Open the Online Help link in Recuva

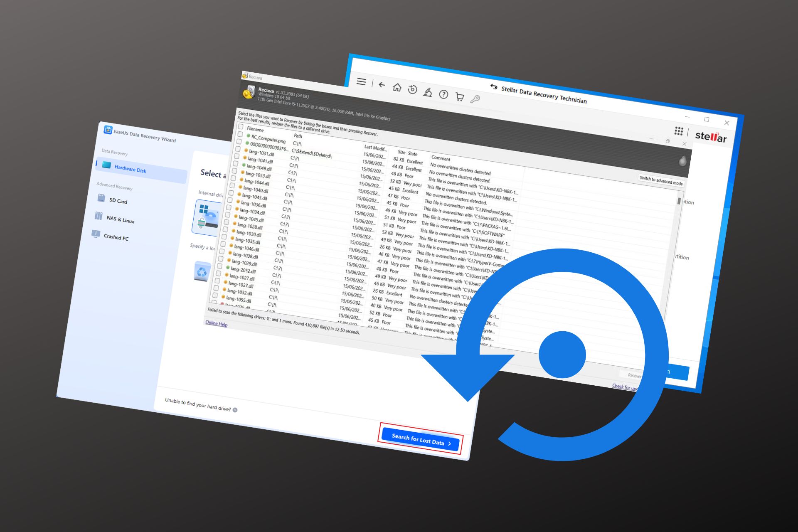pyautogui.click(x=216, y=324)
